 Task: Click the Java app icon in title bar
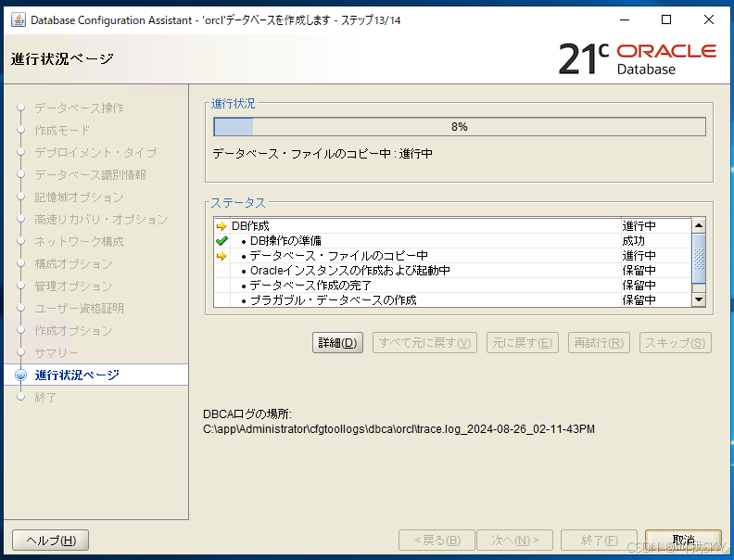(x=19, y=20)
